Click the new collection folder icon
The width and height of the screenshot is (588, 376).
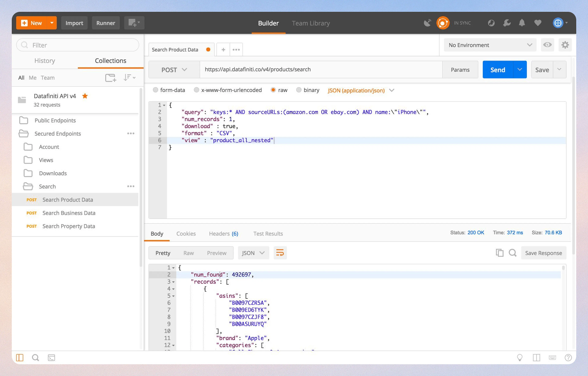(110, 78)
